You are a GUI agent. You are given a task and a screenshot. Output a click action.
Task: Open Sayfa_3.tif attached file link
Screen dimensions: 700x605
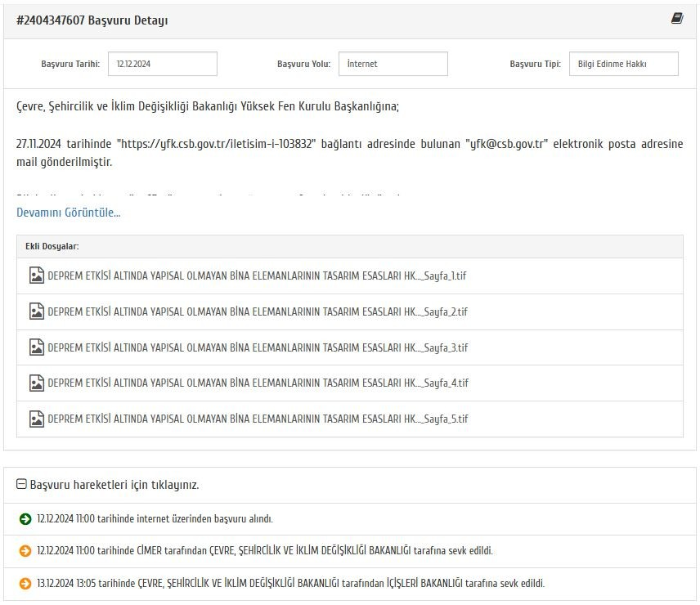pyautogui.click(x=258, y=347)
